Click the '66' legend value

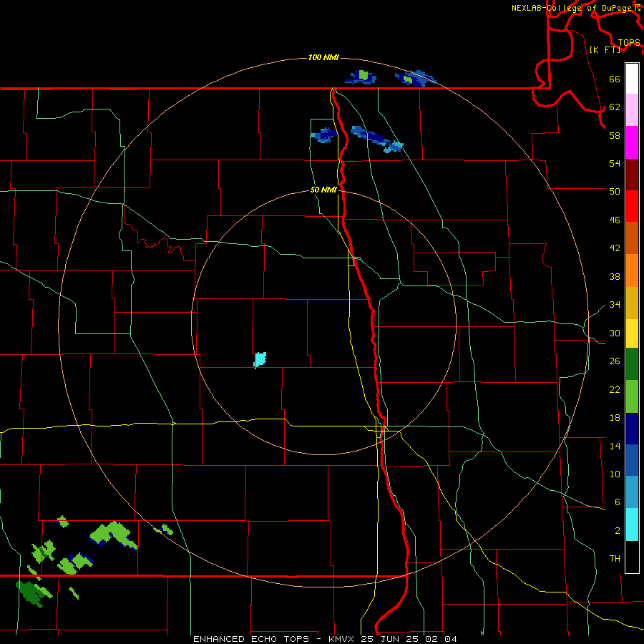[x=615, y=79]
